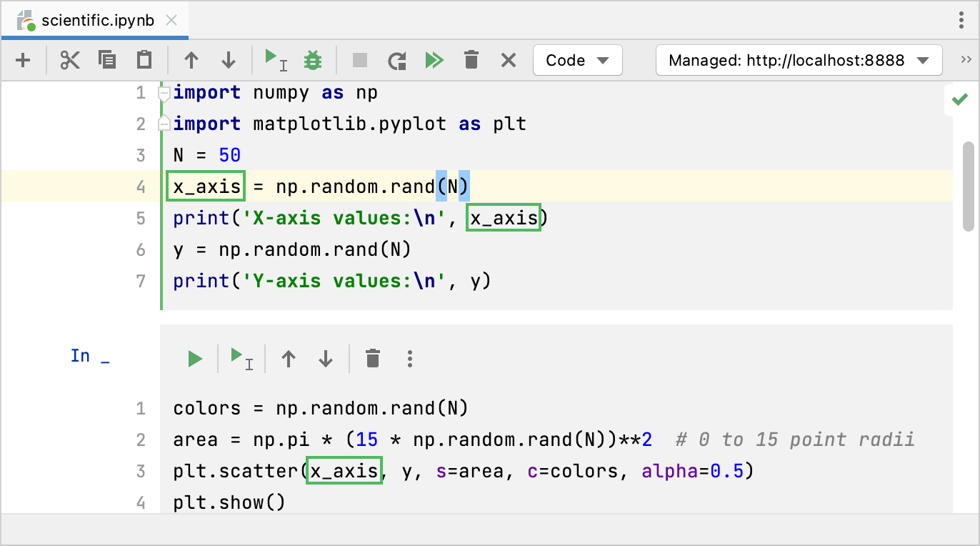Cut the selected cell with scissors icon
The height and width of the screenshot is (546, 980).
pyautogui.click(x=70, y=61)
